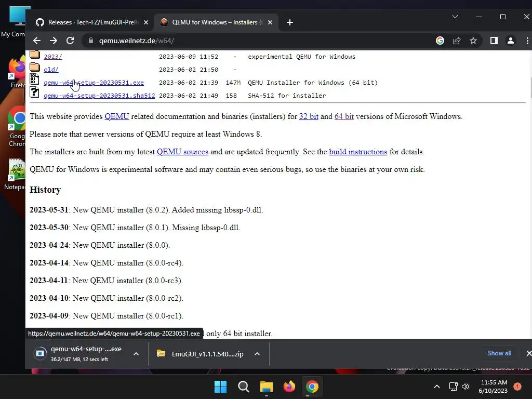Select Notepad++ desktop shortcut
Viewport: 532px width, 399px height.
[15, 174]
